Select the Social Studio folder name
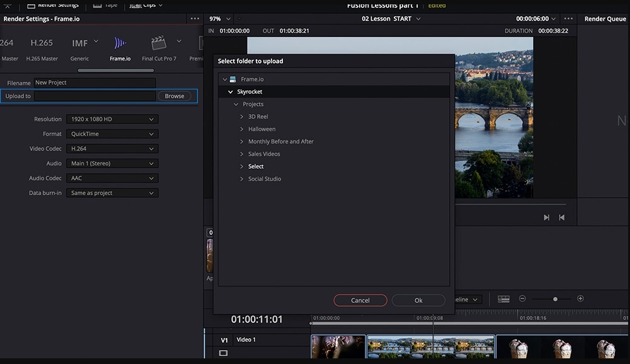Viewport: 630px width, 364px height. [265, 179]
